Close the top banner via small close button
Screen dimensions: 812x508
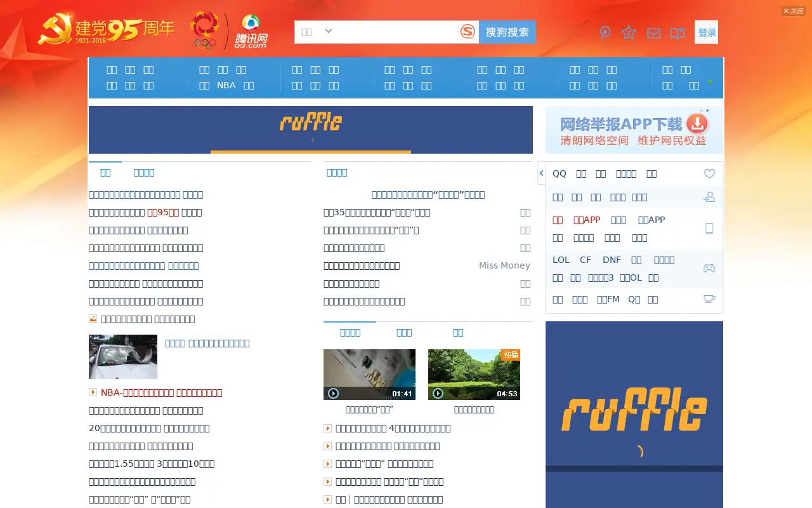793,11
